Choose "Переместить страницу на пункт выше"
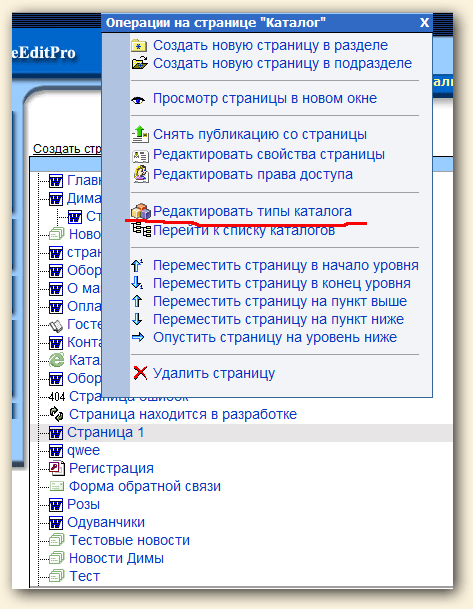The height and width of the screenshot is (609, 473). (x=280, y=301)
